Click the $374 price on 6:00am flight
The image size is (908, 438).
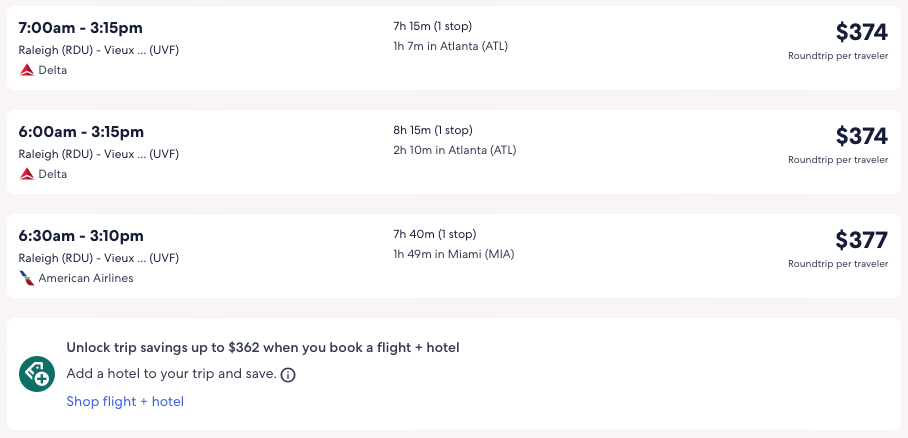coord(861,136)
